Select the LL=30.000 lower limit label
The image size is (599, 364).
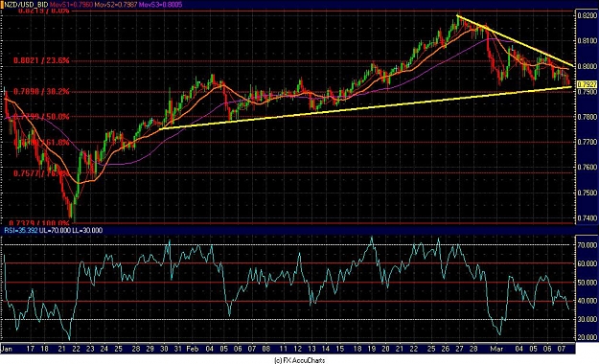(x=86, y=230)
